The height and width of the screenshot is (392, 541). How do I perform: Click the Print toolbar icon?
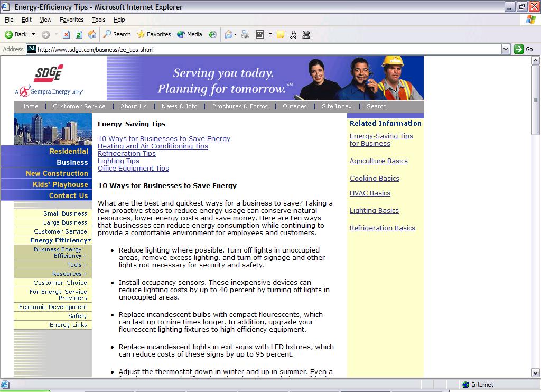pos(245,34)
